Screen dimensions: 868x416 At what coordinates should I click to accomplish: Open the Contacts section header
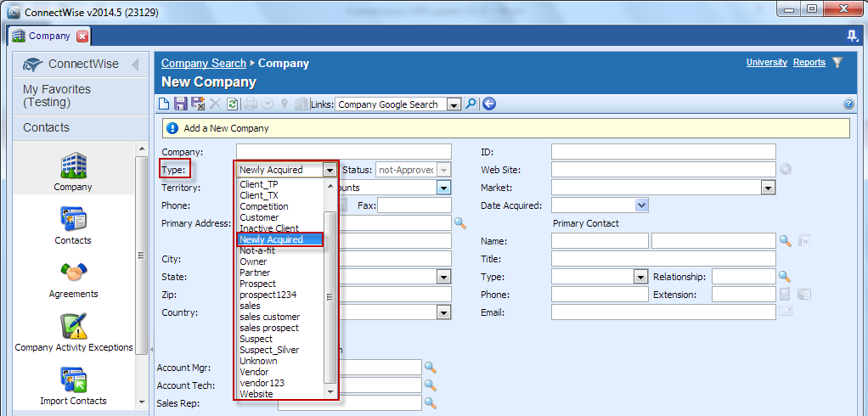[x=81, y=128]
